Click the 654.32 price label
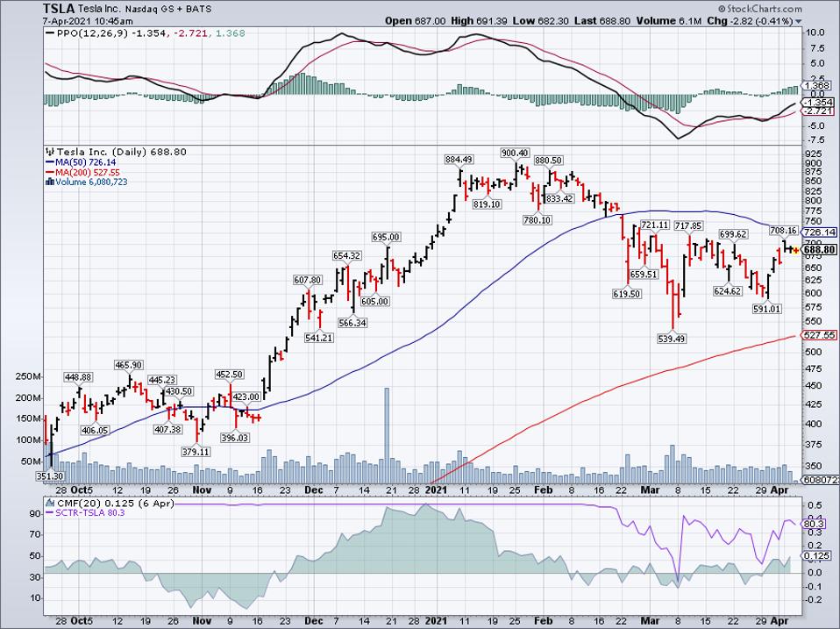Viewport: 840px width, 629px height. point(346,255)
